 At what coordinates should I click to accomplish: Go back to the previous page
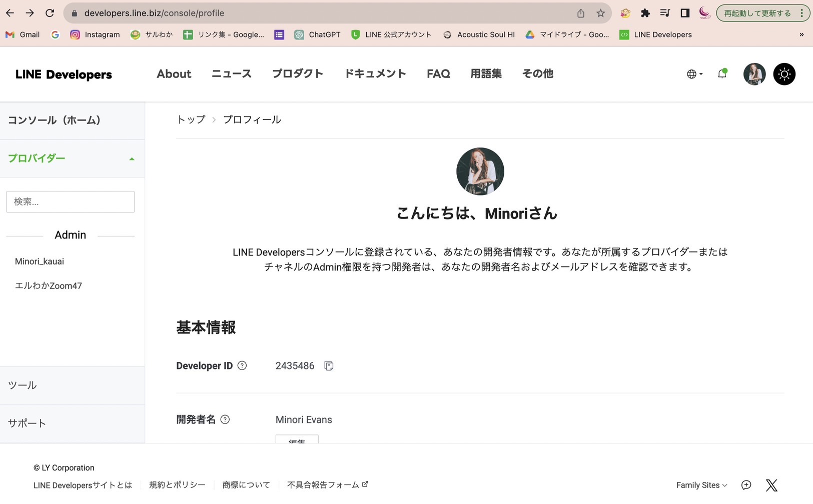tap(10, 13)
